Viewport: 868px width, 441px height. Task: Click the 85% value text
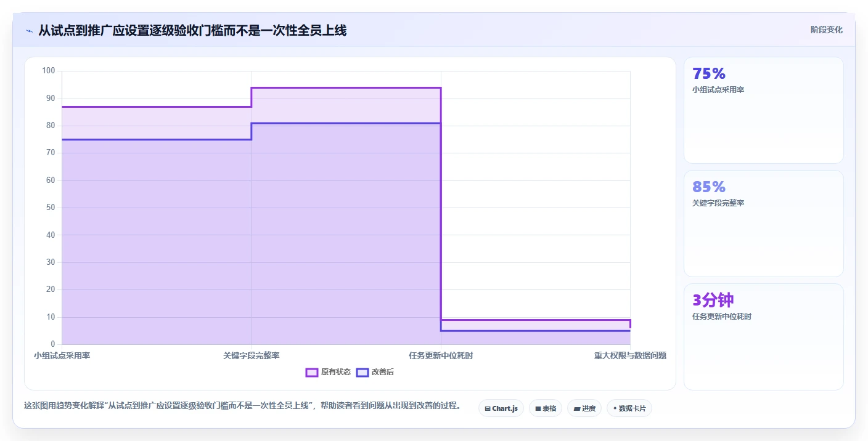(709, 187)
